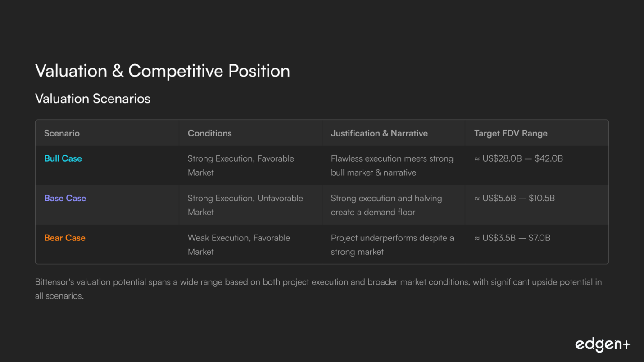644x362 pixels.
Task: Select Base Case conditions cell text
Action: [245, 205]
